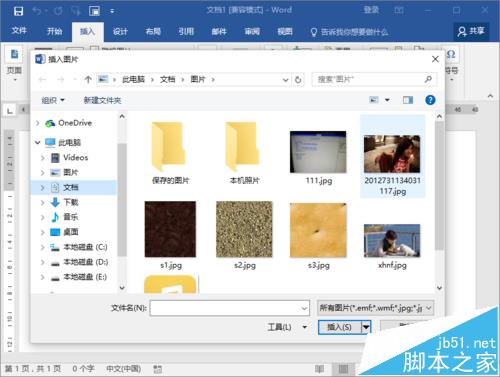Image resolution: width=500 pixels, height=377 pixels.
Task: Select Videos in the navigation tree
Action: (76, 158)
